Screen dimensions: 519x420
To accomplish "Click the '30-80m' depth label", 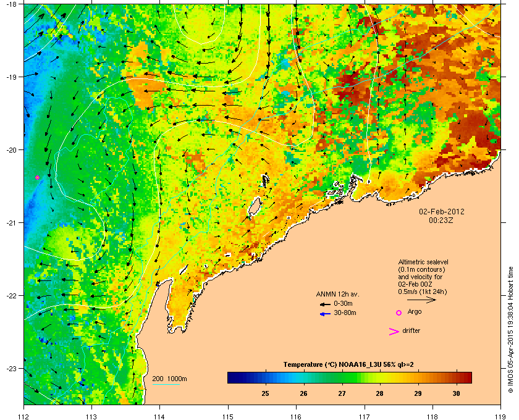I will tap(345, 313).
